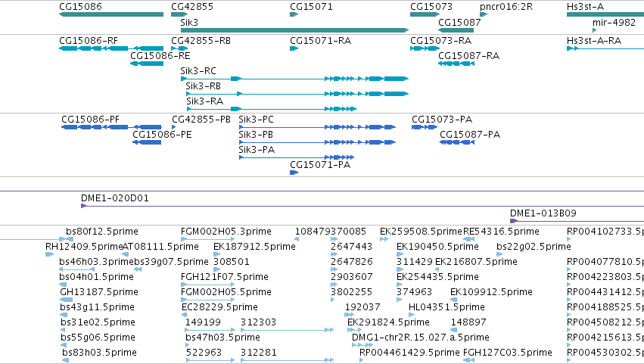Click the CG15086 gene label
Screen dimensions: 644x364
80,7
